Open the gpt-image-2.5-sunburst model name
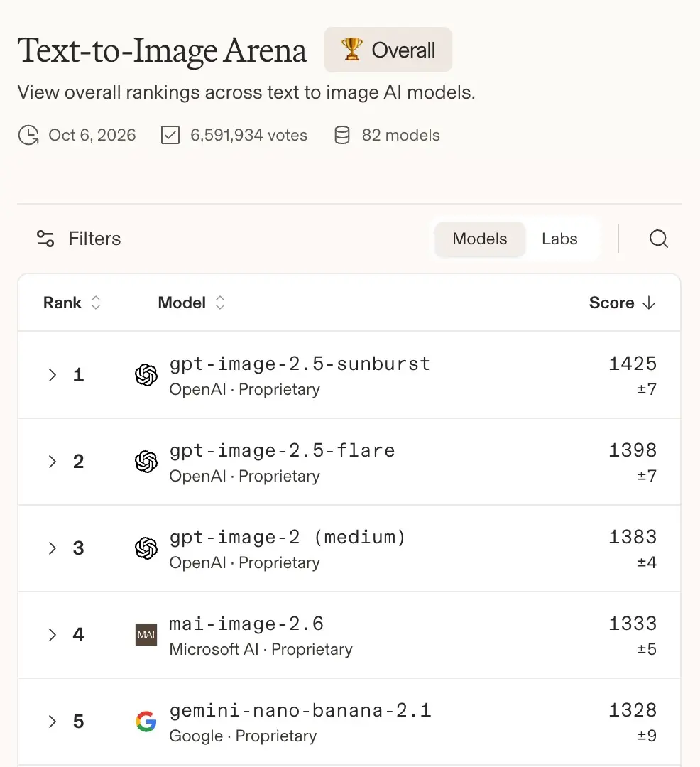The height and width of the screenshot is (767, 700). [300, 364]
